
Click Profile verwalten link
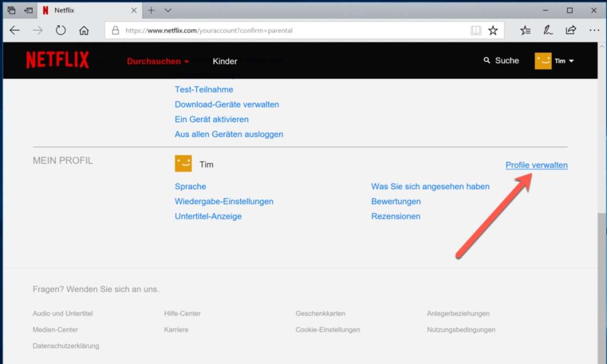click(x=537, y=165)
